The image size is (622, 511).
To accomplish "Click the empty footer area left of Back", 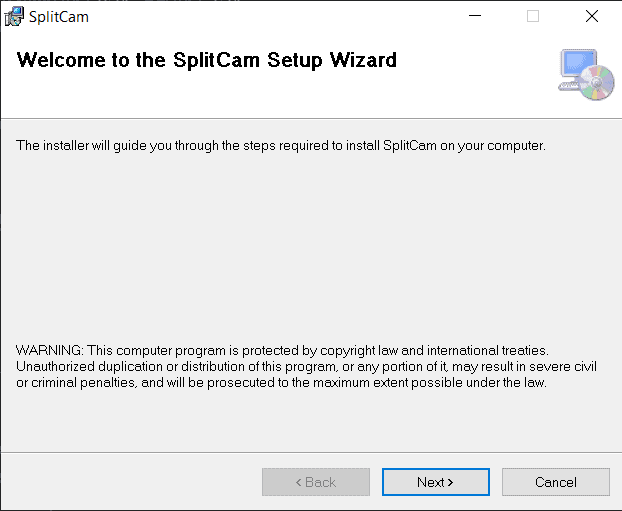I will tap(131, 482).
